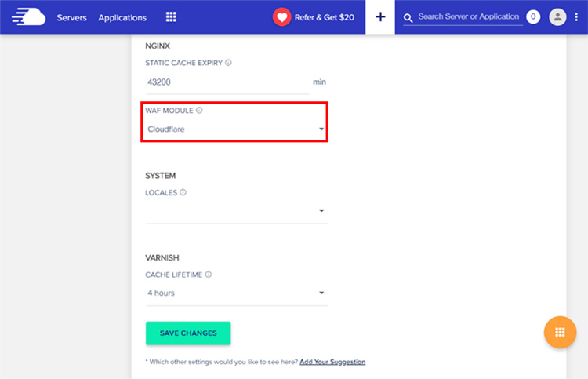
Task: Click the orange floating grid button
Action: (560, 332)
